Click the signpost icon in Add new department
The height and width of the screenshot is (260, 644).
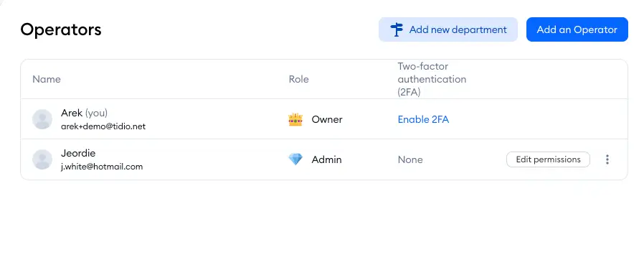pyautogui.click(x=397, y=29)
